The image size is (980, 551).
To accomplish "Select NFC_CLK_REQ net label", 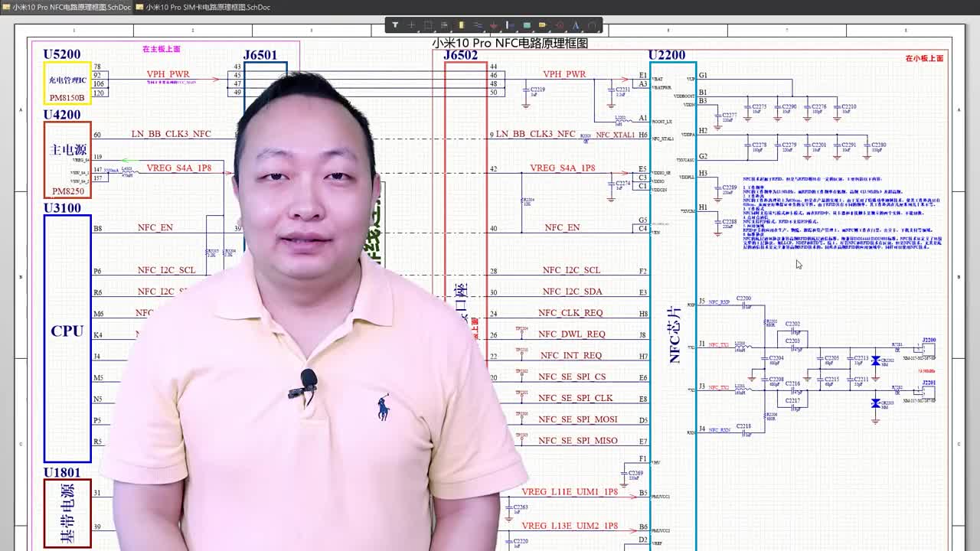I will [570, 313].
